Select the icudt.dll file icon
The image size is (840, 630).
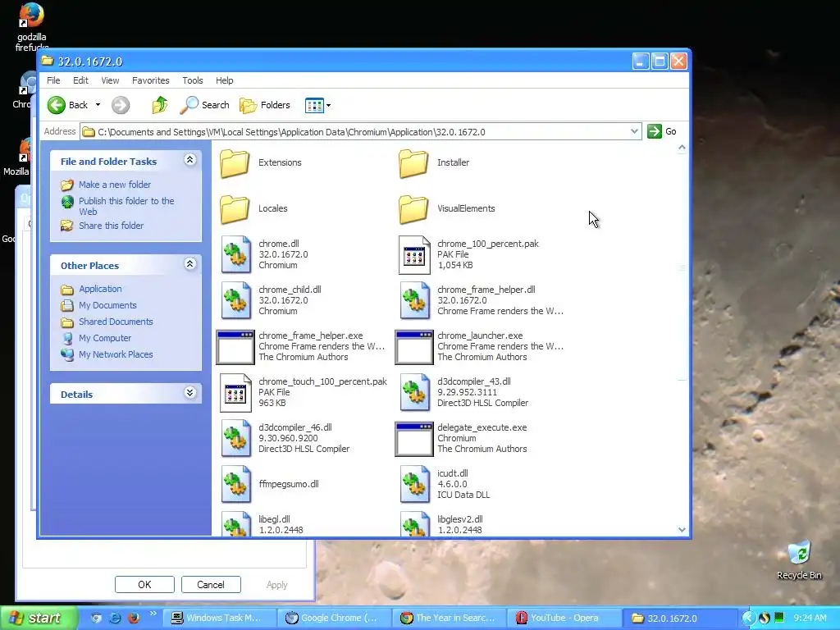click(x=414, y=484)
